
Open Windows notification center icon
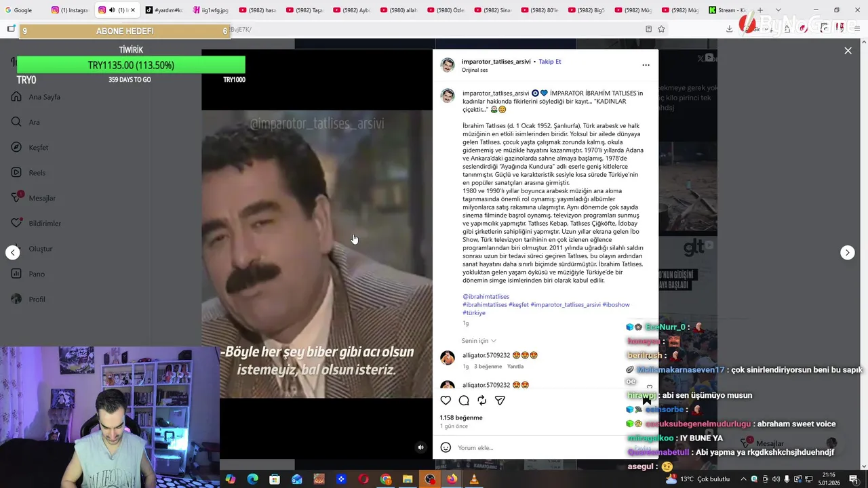point(854,479)
